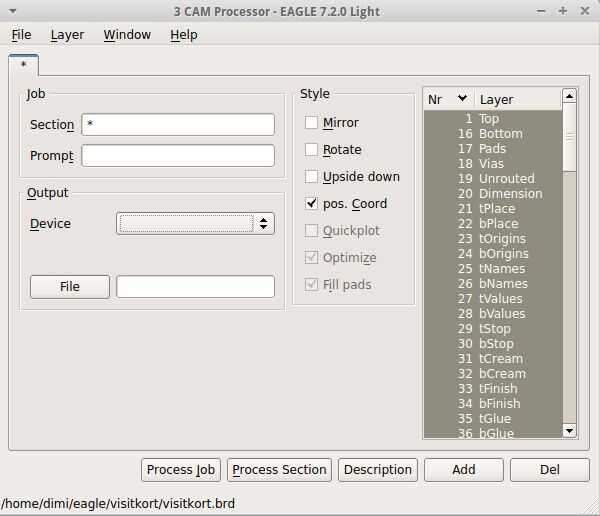Image resolution: width=600 pixels, height=516 pixels.
Task: Open the Window menu
Action: click(127, 35)
